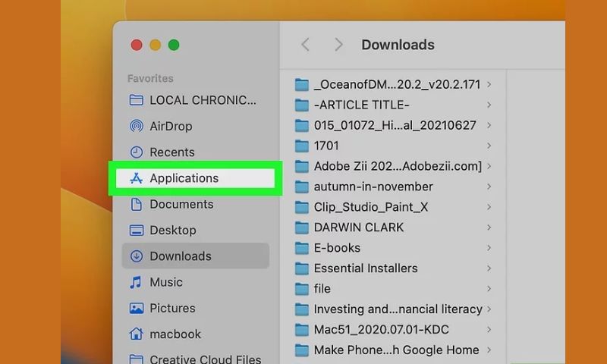Open the Downloads sidebar item
The image size is (607, 364).
pos(181,256)
